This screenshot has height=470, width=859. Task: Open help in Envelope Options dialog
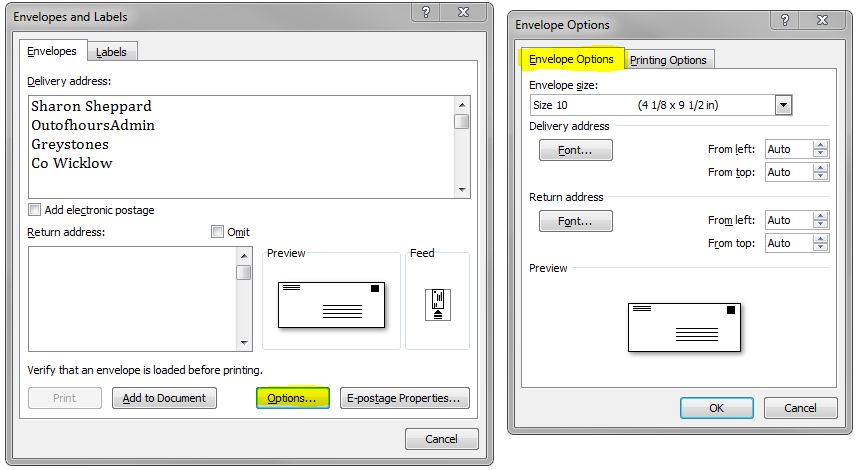click(x=784, y=20)
